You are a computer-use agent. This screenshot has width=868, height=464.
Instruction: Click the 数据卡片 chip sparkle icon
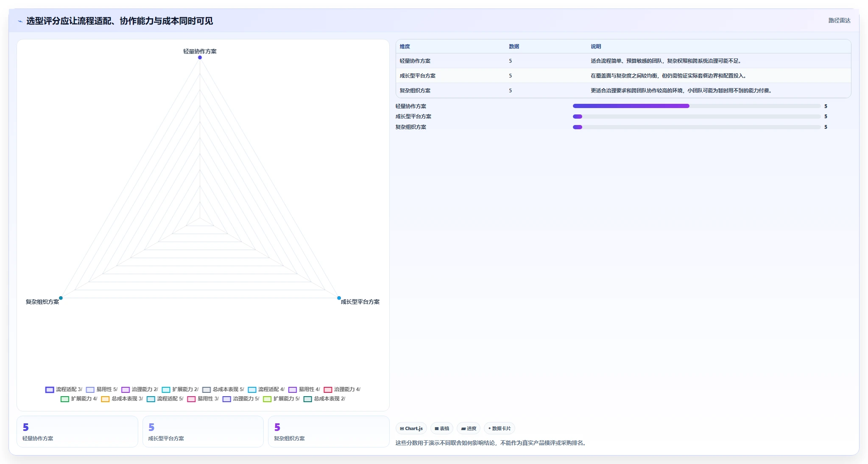[489, 428]
